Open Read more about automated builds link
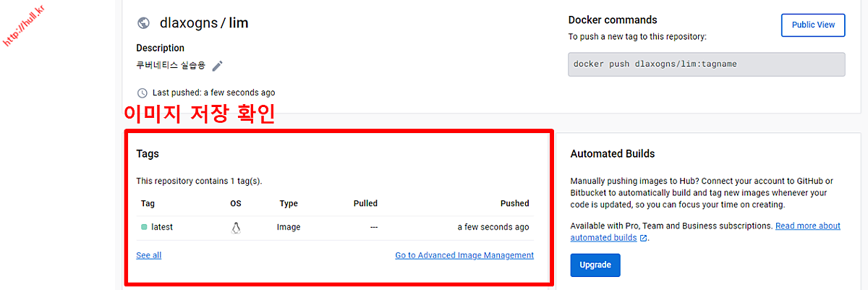868x290 pixels. pyautogui.click(x=807, y=226)
